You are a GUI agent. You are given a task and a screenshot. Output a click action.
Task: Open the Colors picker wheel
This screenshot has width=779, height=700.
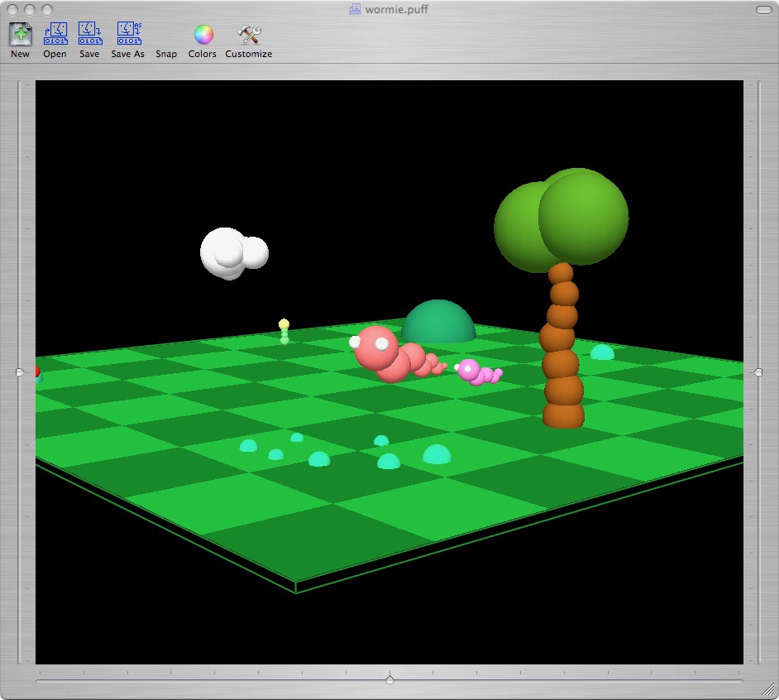point(203,35)
